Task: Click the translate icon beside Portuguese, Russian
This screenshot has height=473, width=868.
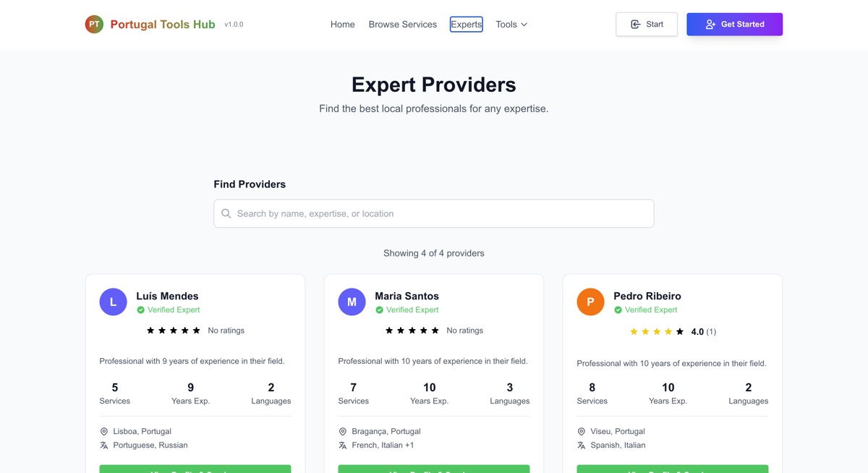Action: (104, 446)
